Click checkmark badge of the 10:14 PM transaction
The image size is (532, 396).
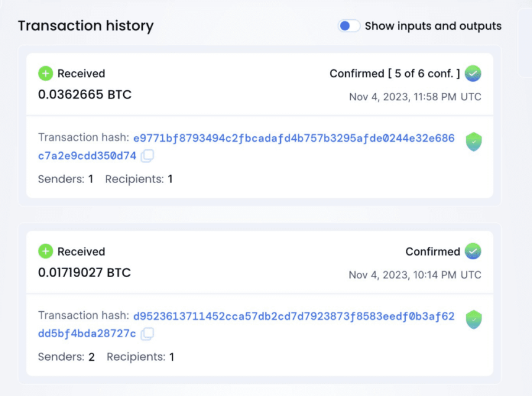[x=473, y=251]
